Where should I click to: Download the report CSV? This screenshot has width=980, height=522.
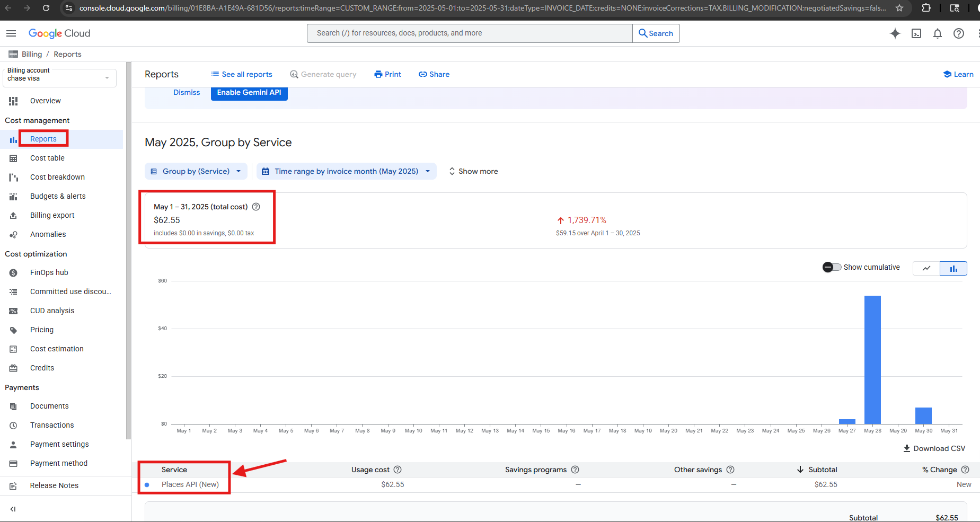934,448
